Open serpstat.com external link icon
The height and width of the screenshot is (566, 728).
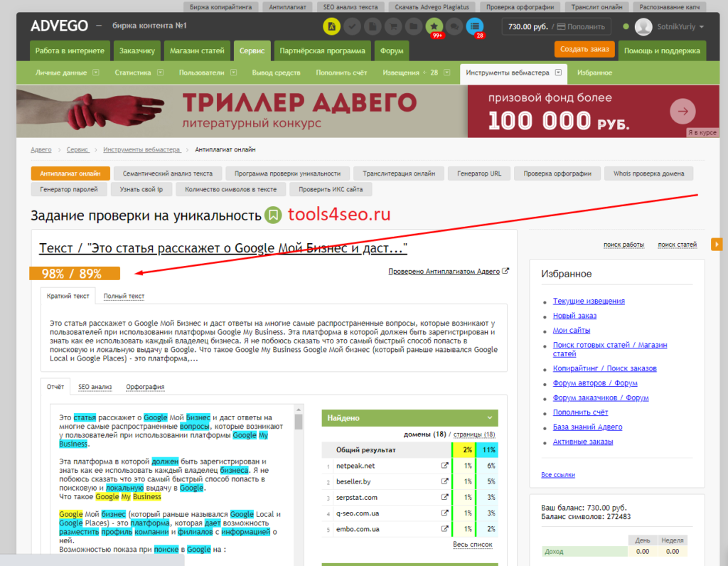(444, 497)
